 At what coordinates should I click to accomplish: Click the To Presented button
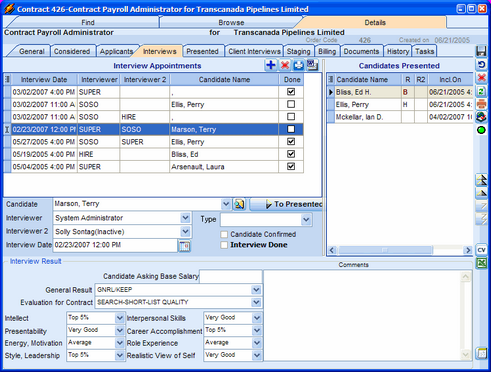tap(286, 204)
